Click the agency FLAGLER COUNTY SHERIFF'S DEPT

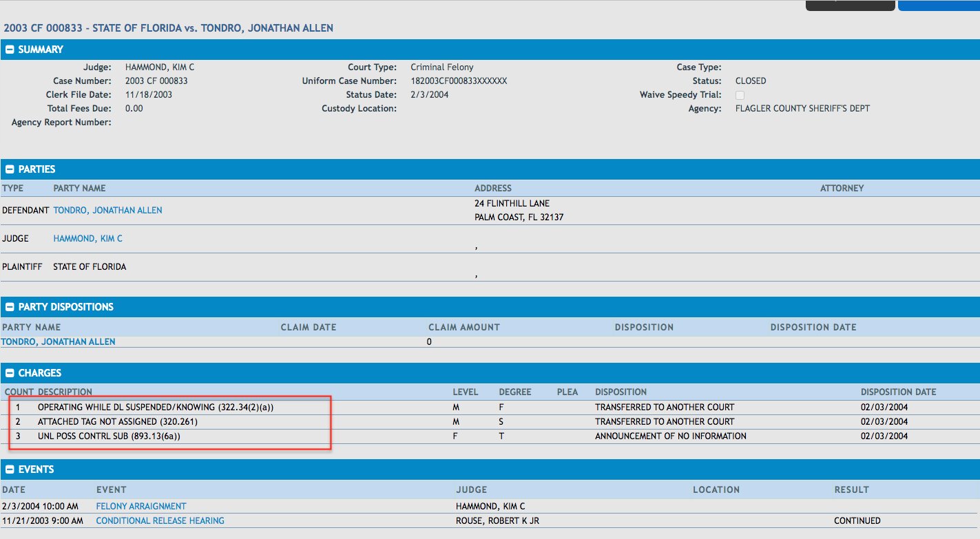[x=802, y=108]
